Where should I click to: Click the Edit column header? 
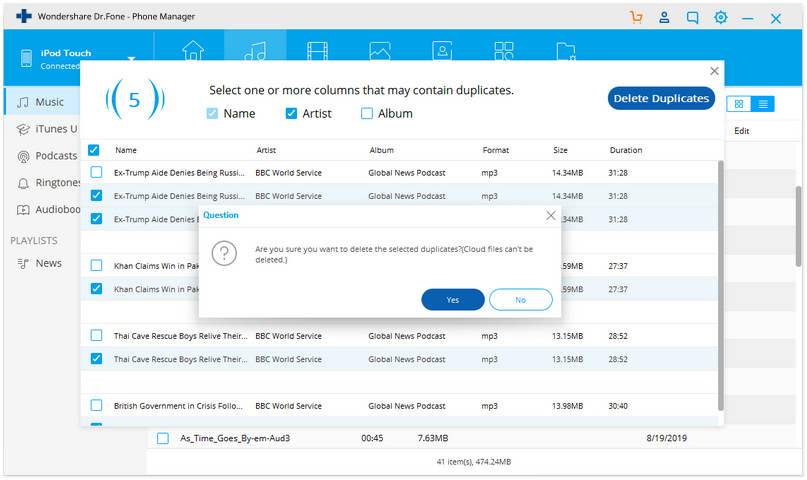(742, 131)
